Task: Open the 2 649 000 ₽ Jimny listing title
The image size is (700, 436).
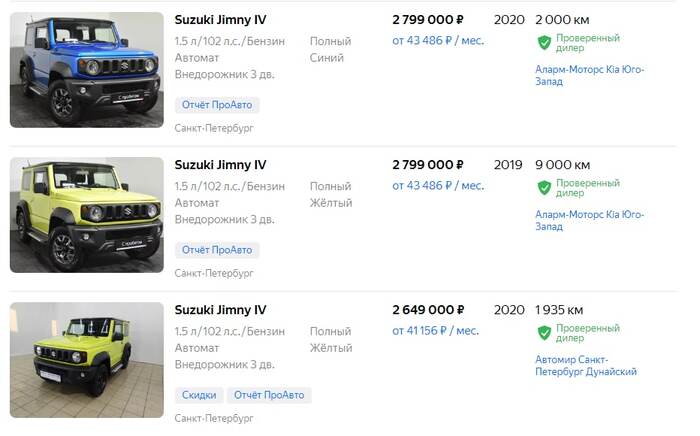Action: [x=220, y=309]
